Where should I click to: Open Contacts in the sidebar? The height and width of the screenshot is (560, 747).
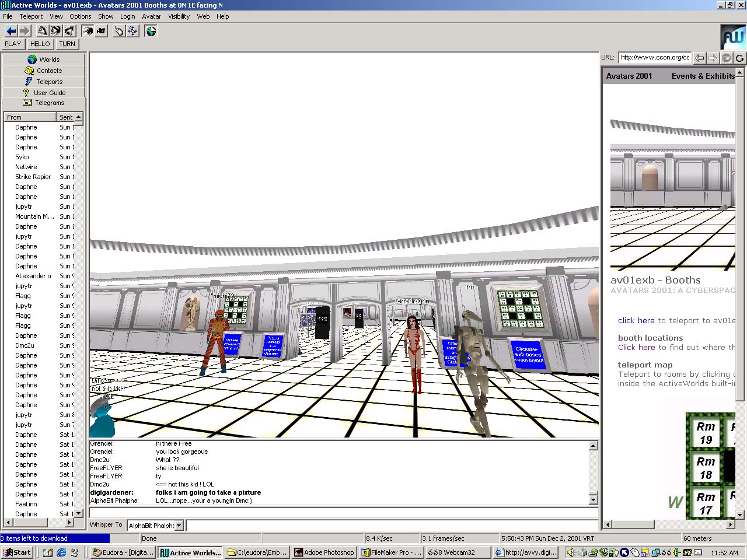coord(44,71)
